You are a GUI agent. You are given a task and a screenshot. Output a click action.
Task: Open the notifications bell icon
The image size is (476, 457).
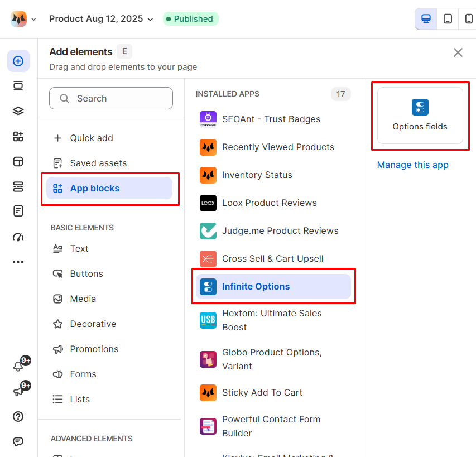click(18, 366)
